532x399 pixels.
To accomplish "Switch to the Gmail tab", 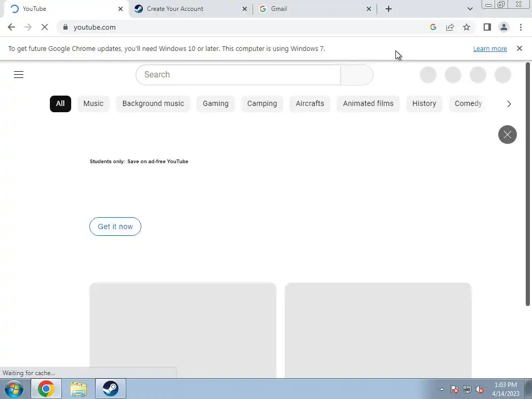I will (x=315, y=9).
